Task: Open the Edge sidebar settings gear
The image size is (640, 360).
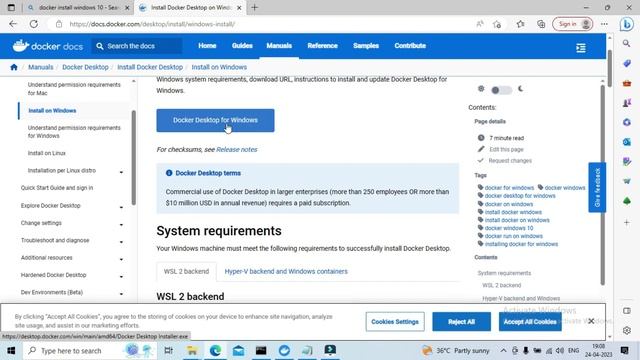Action: (x=627, y=330)
